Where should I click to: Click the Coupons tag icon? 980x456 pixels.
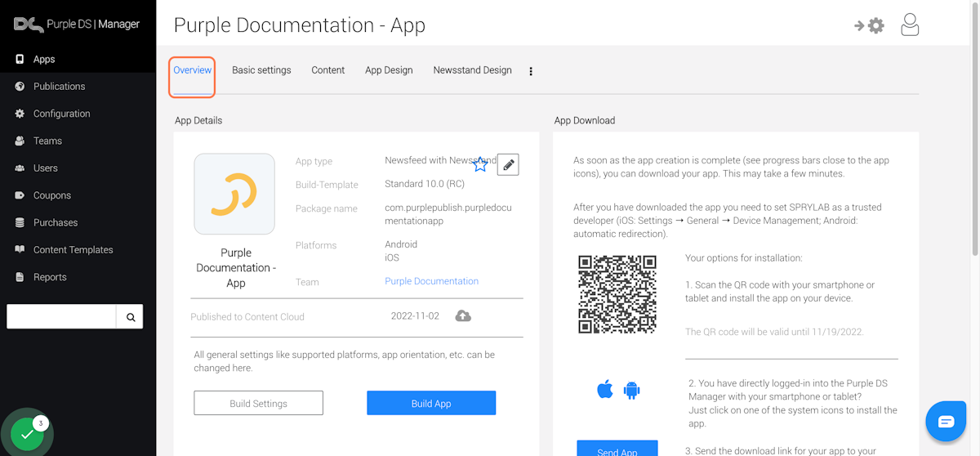click(x=20, y=195)
